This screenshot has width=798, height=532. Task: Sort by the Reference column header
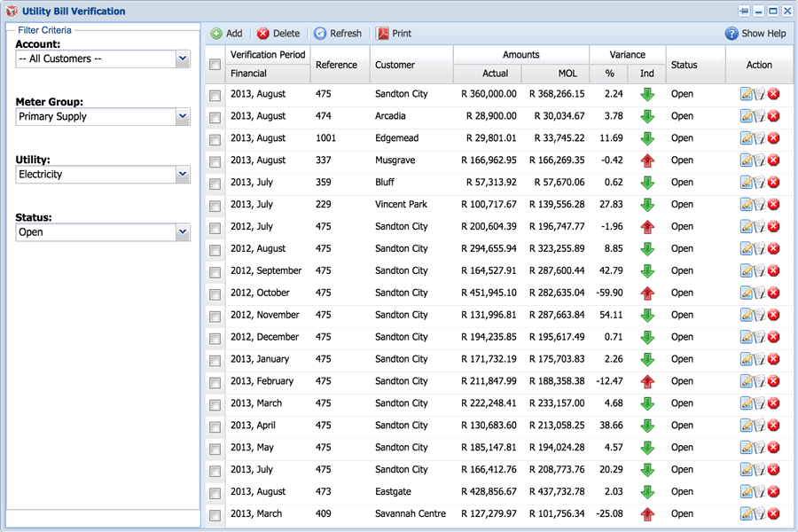pyautogui.click(x=340, y=65)
